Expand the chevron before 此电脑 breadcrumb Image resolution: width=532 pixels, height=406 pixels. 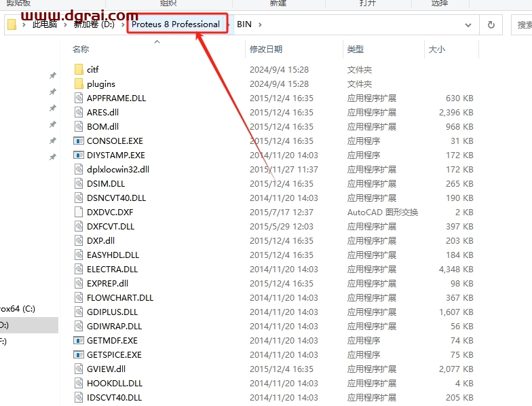(x=24, y=24)
